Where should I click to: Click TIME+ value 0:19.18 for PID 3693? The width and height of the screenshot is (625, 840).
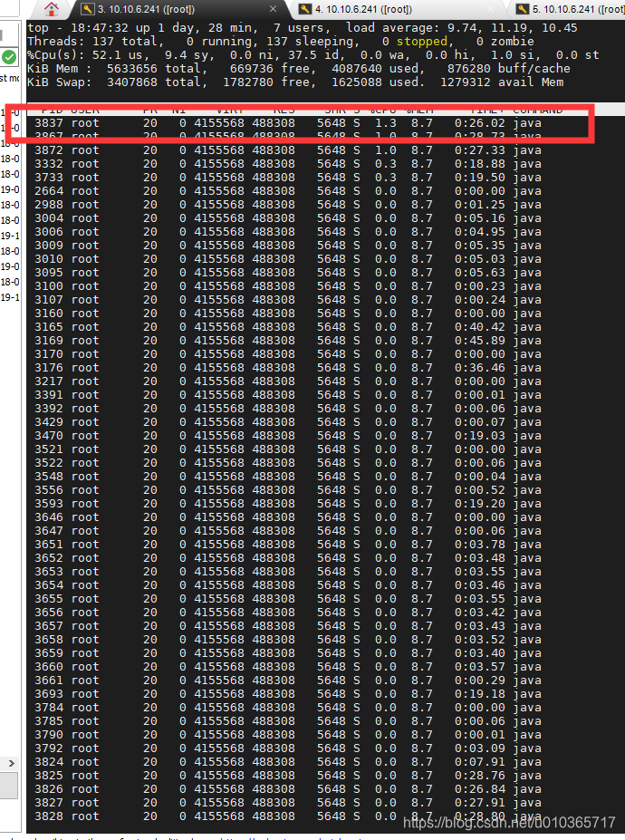point(480,694)
